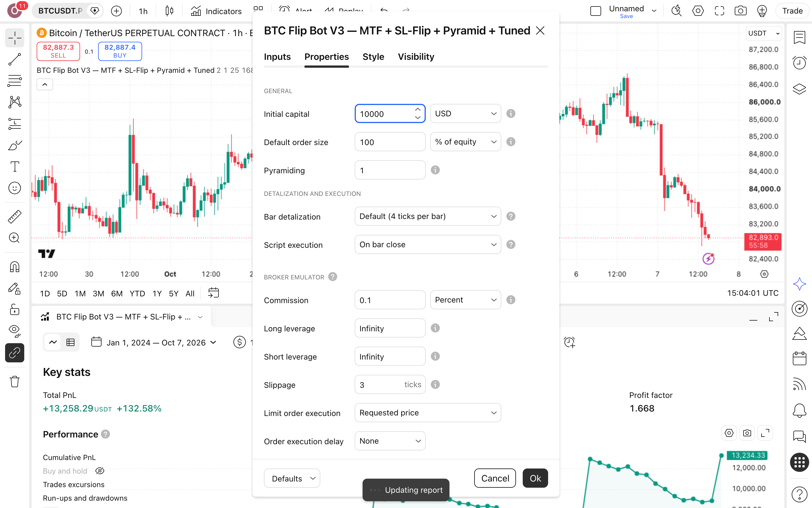This screenshot has height=508, width=812.
Task: Select the ruler measure tool
Action: click(x=14, y=217)
